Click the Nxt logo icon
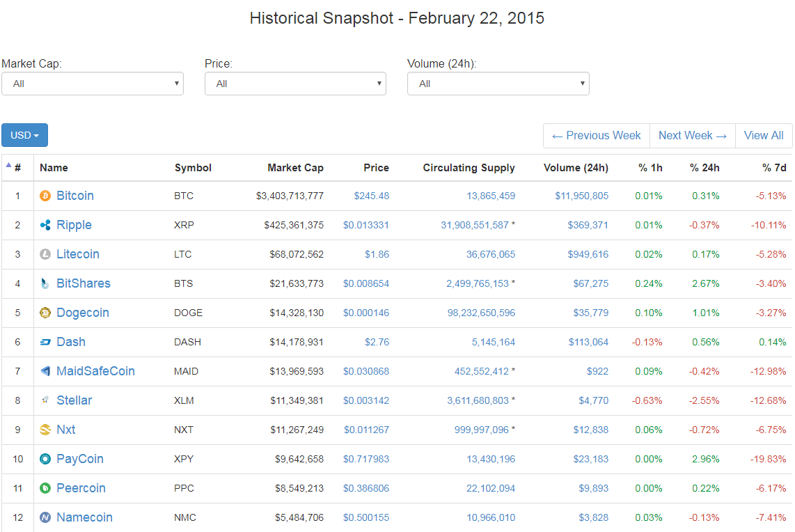The width and height of the screenshot is (795, 532). (45, 430)
